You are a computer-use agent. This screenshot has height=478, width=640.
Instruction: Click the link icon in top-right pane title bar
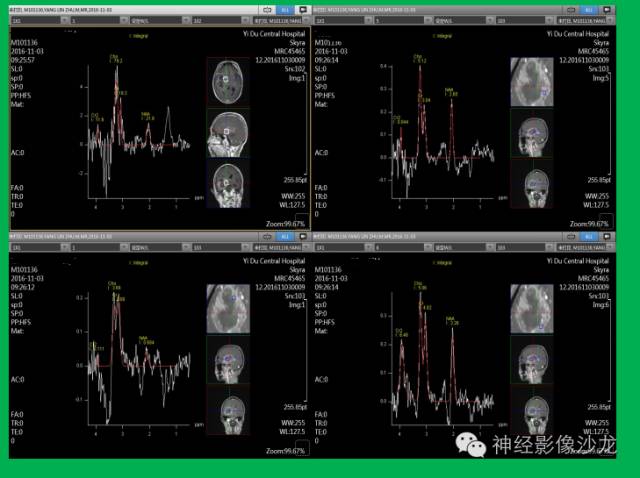tap(571, 10)
